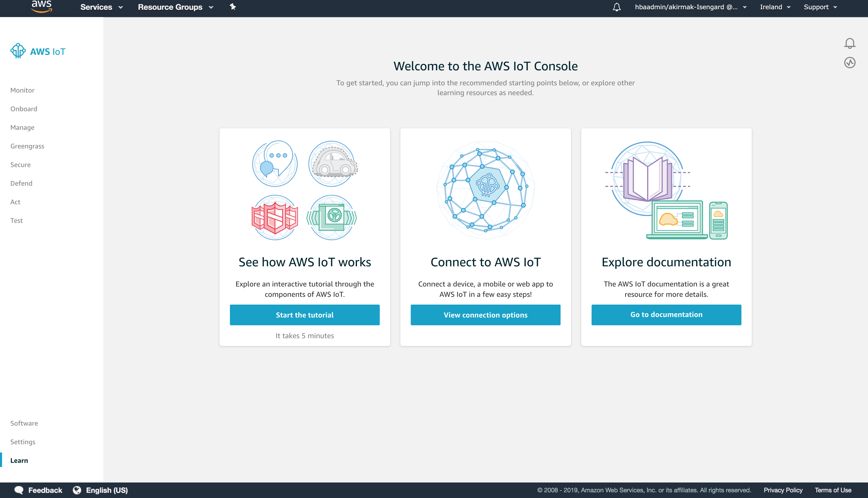
Task: Click the pin shortcut icon in navbar
Action: (x=233, y=7)
